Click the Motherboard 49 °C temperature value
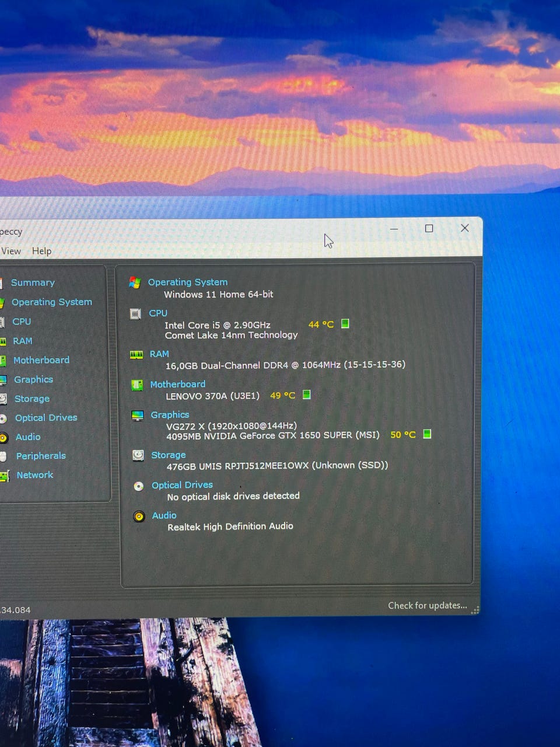The width and height of the screenshot is (560, 747). tap(283, 396)
